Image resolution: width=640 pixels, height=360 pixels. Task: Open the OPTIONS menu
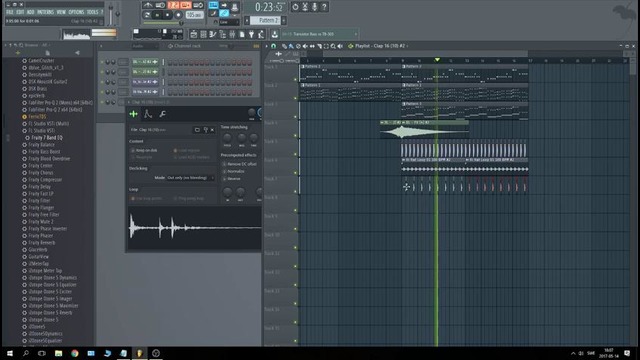[76, 12]
